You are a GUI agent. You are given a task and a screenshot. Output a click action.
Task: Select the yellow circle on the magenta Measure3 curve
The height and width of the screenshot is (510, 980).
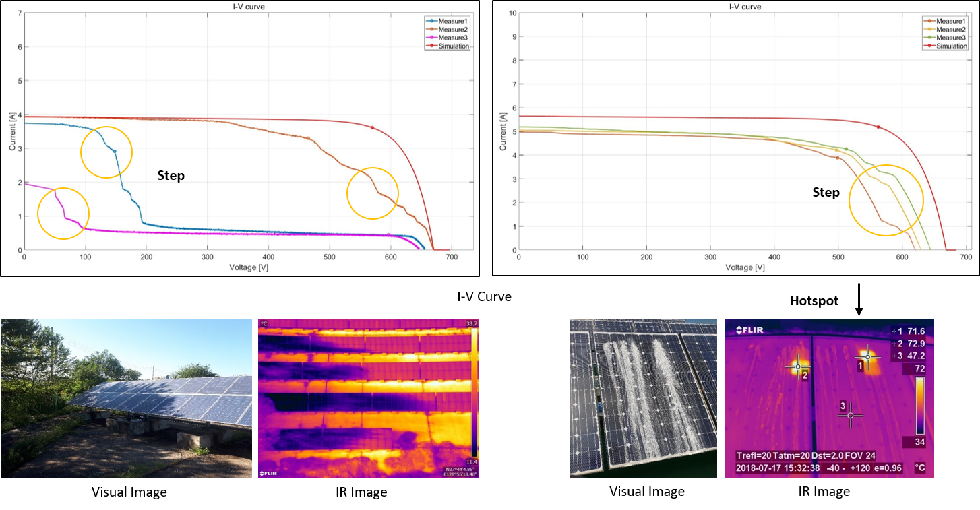[x=63, y=214]
